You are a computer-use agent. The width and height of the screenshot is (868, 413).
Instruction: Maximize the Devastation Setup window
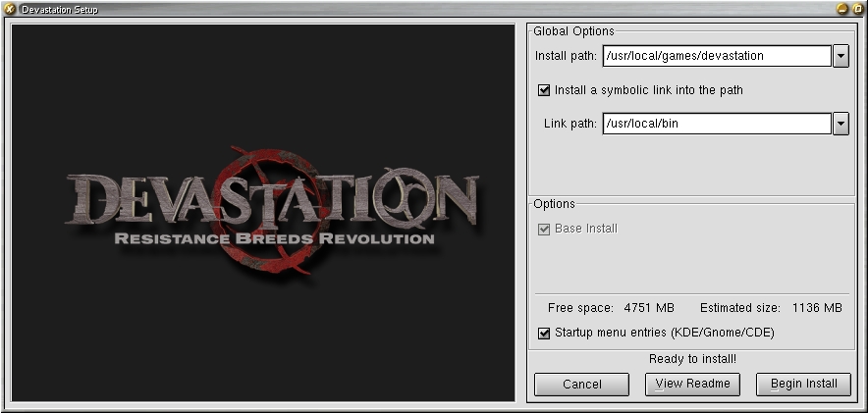click(x=857, y=9)
